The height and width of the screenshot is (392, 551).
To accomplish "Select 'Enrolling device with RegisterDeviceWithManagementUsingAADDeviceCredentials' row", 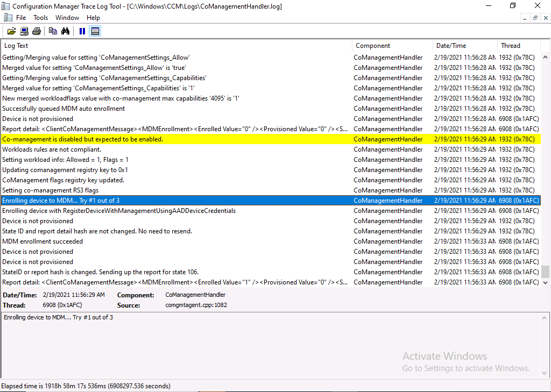I will coord(271,211).
